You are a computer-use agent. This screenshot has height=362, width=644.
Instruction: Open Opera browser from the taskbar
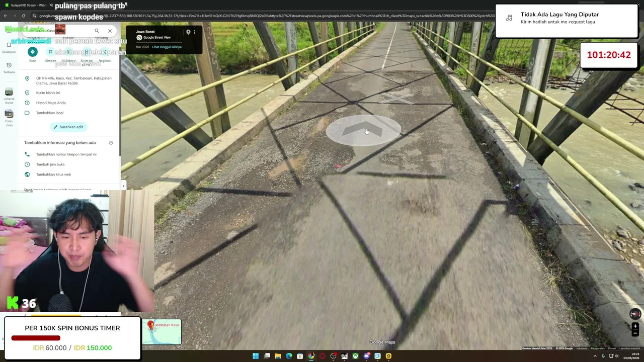tap(323, 356)
